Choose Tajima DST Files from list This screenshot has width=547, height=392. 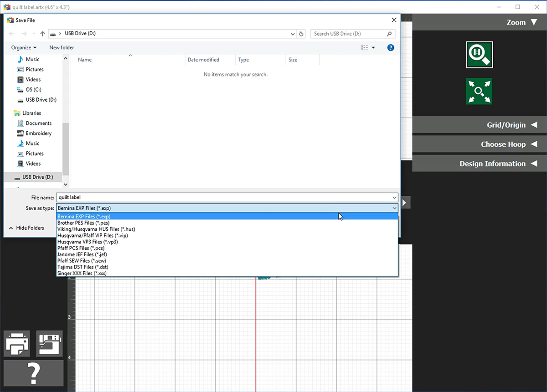click(x=83, y=267)
